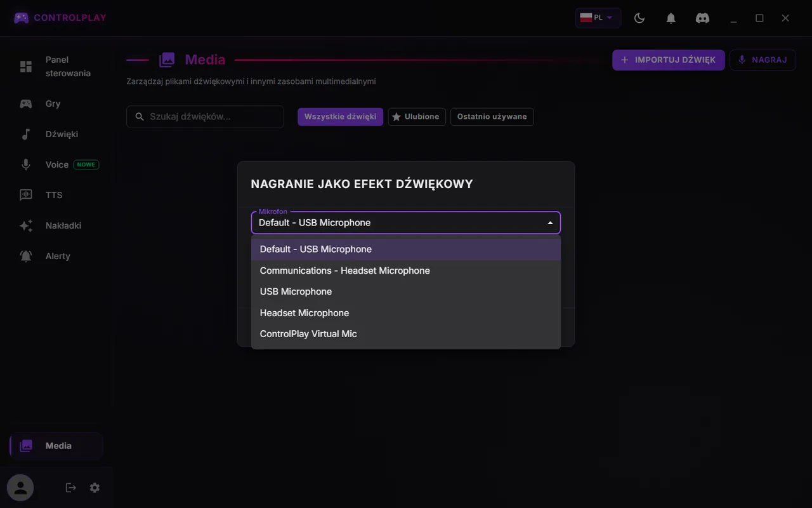The width and height of the screenshot is (812, 508).
Task: Filter by Ulubione favorites
Action: coord(416,117)
